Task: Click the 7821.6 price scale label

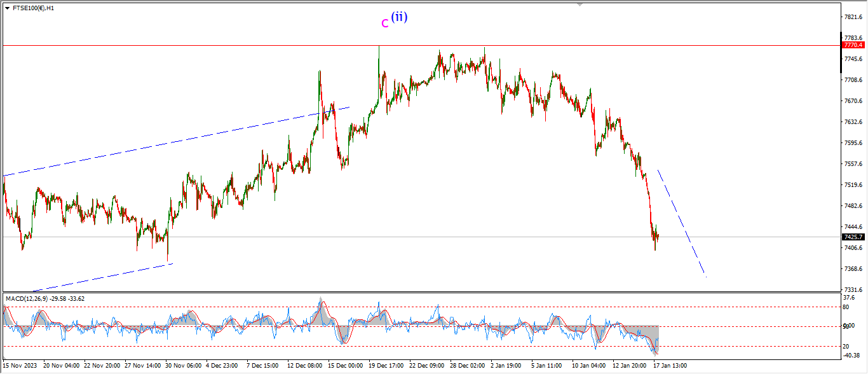Action: coord(852,17)
